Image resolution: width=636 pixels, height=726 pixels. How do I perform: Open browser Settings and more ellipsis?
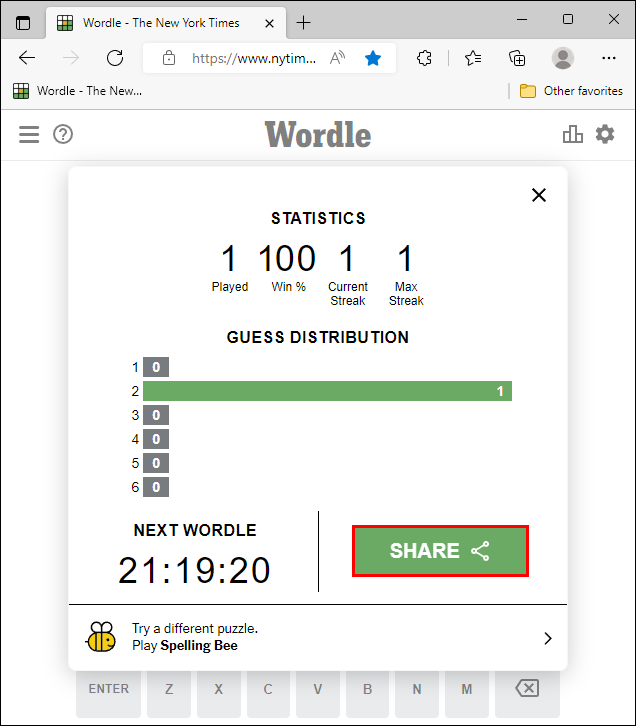[x=609, y=58]
